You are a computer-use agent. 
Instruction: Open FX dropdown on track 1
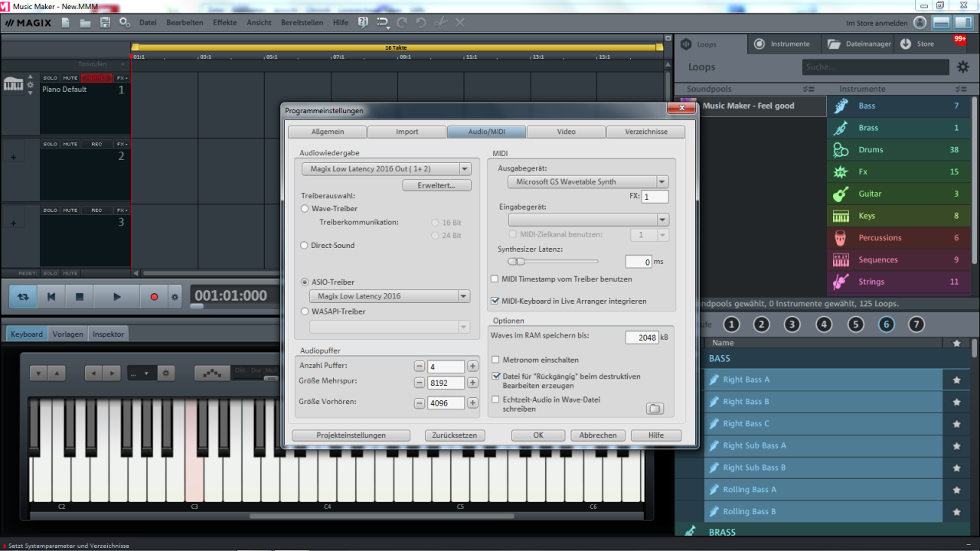point(122,78)
